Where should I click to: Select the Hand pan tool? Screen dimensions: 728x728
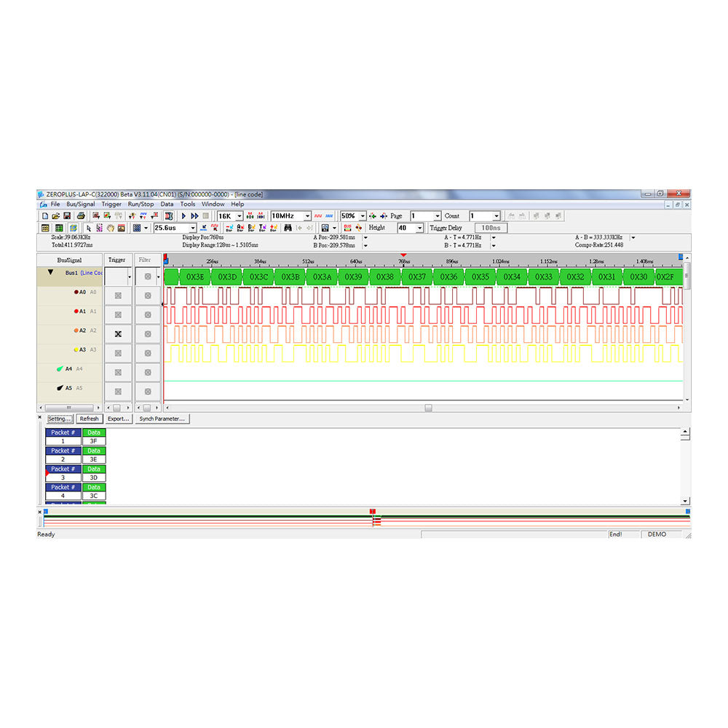[x=111, y=228]
